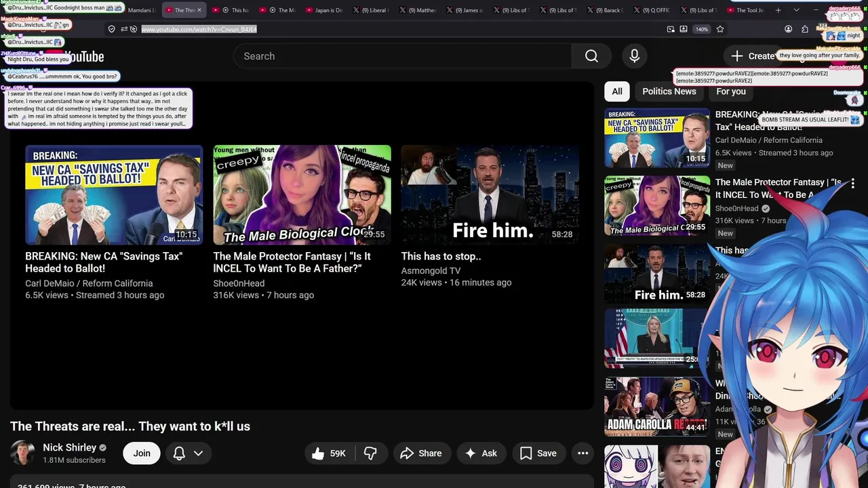Click the picture-in-picture icon in address bar

tap(671, 29)
